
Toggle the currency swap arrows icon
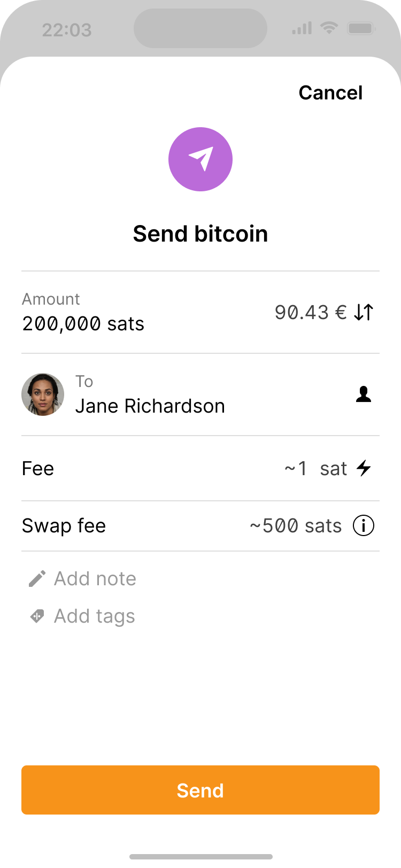pyautogui.click(x=364, y=312)
